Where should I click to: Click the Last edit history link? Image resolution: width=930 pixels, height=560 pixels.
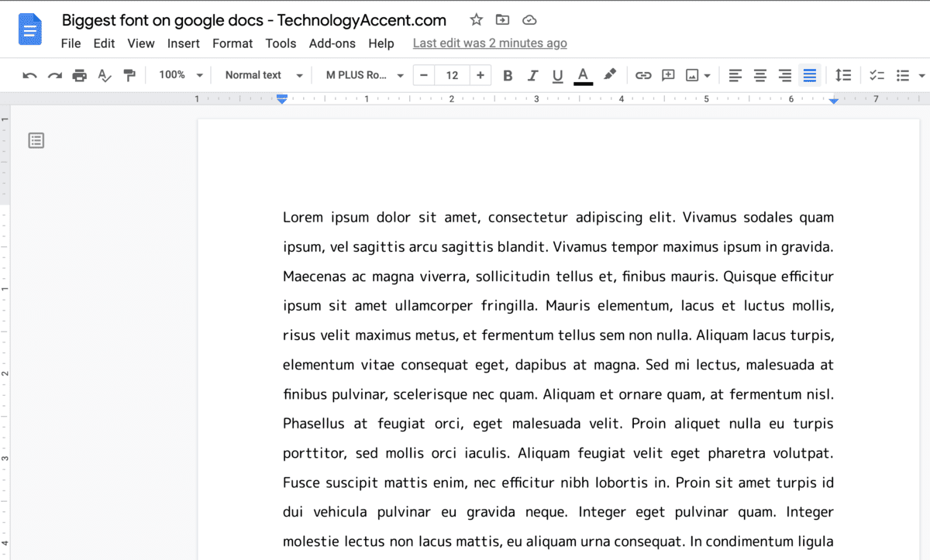click(x=490, y=43)
